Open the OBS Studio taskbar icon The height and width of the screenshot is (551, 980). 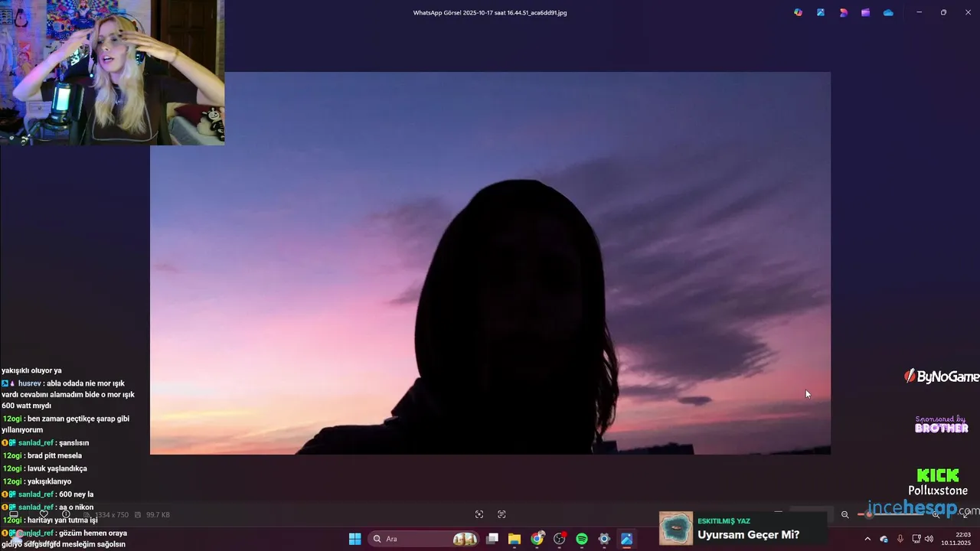click(560, 539)
